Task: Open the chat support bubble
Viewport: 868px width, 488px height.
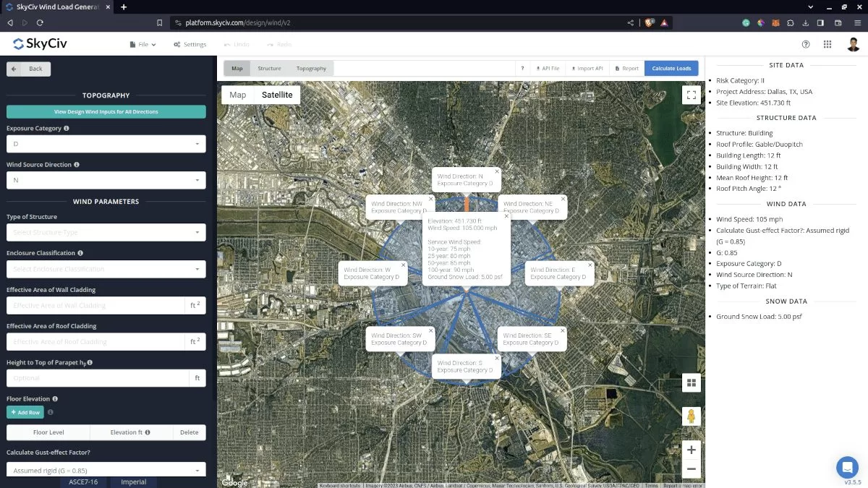Action: pos(846,466)
